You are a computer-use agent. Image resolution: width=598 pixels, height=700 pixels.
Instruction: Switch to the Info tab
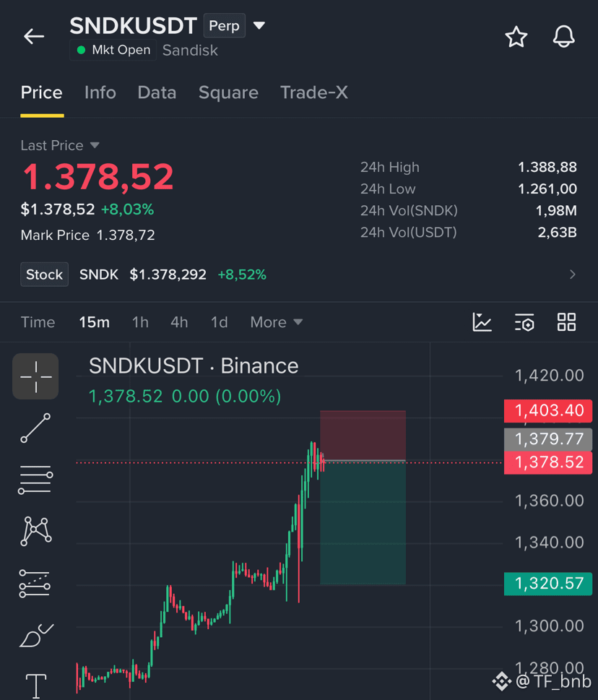click(100, 92)
